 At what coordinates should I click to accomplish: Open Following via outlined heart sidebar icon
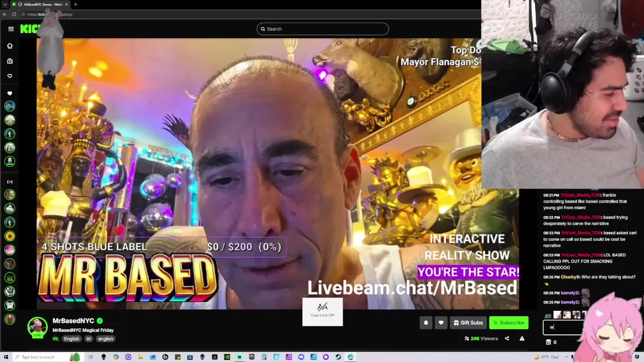(x=10, y=76)
